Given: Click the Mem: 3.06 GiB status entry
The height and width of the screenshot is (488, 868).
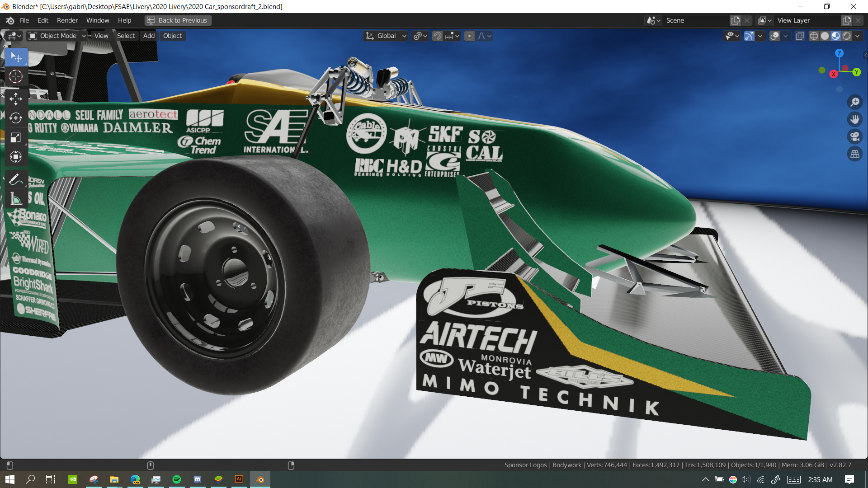Looking at the screenshot, I should [803, 465].
